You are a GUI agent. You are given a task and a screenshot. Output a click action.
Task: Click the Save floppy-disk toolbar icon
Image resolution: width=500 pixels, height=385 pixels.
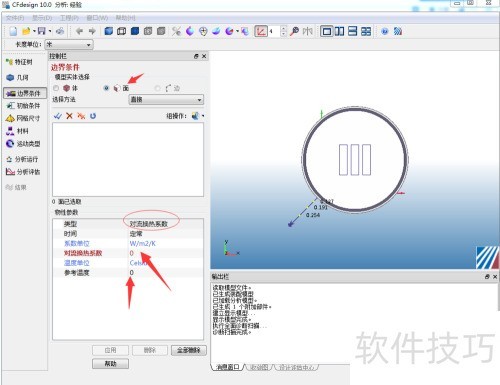click(x=41, y=31)
